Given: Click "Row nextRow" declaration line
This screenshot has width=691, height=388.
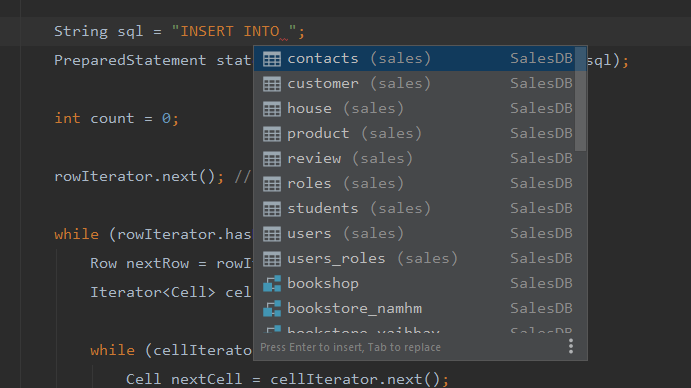Looking at the screenshot, I should tap(171, 264).
